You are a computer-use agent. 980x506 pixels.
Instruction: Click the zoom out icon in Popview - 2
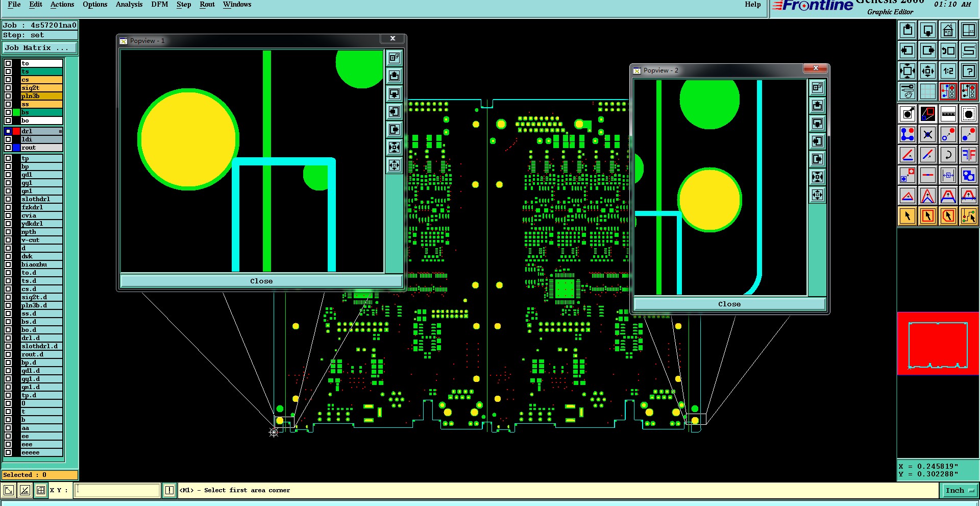pos(818,195)
